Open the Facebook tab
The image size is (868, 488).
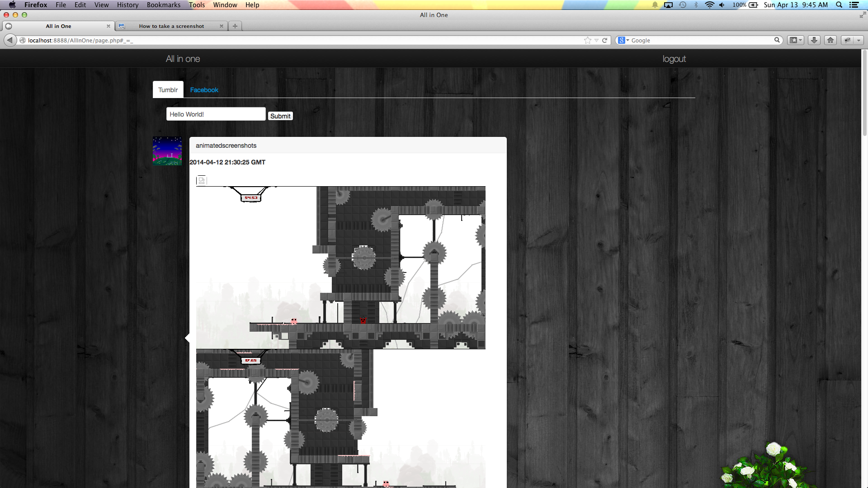[x=204, y=90]
